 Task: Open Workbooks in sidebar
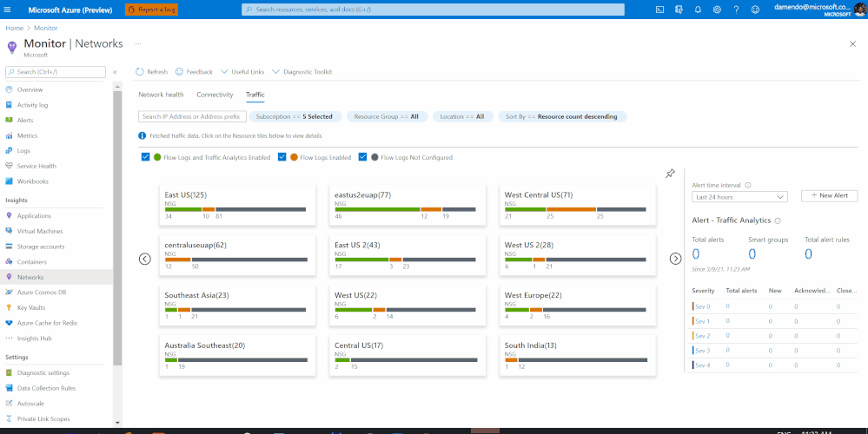click(33, 181)
